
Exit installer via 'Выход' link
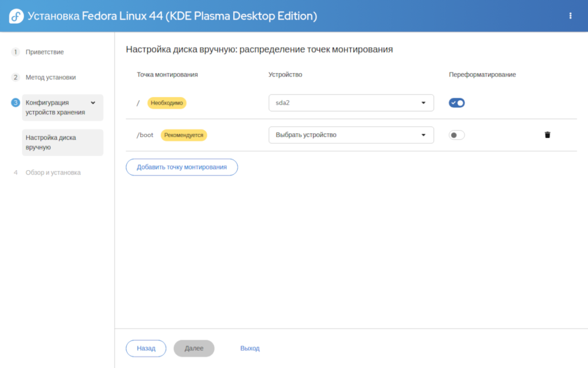tap(250, 348)
